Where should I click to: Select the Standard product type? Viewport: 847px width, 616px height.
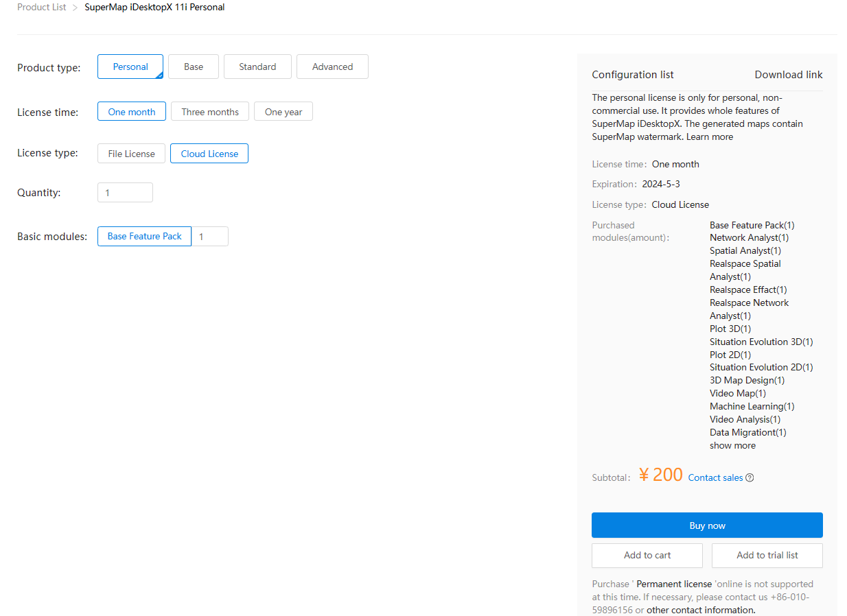pyautogui.click(x=257, y=67)
